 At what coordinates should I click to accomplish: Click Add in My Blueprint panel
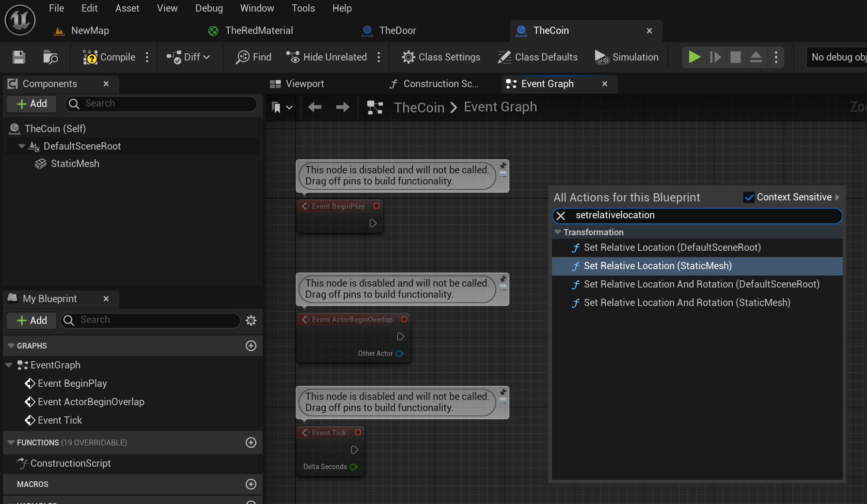pyautogui.click(x=32, y=321)
